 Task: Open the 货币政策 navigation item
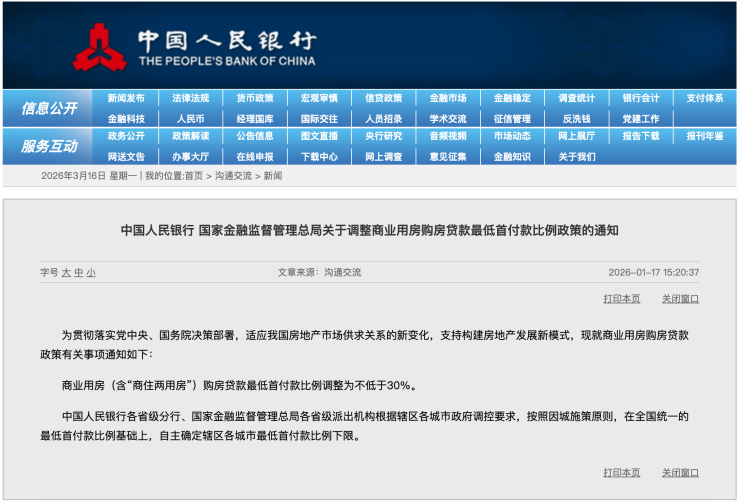click(x=255, y=98)
